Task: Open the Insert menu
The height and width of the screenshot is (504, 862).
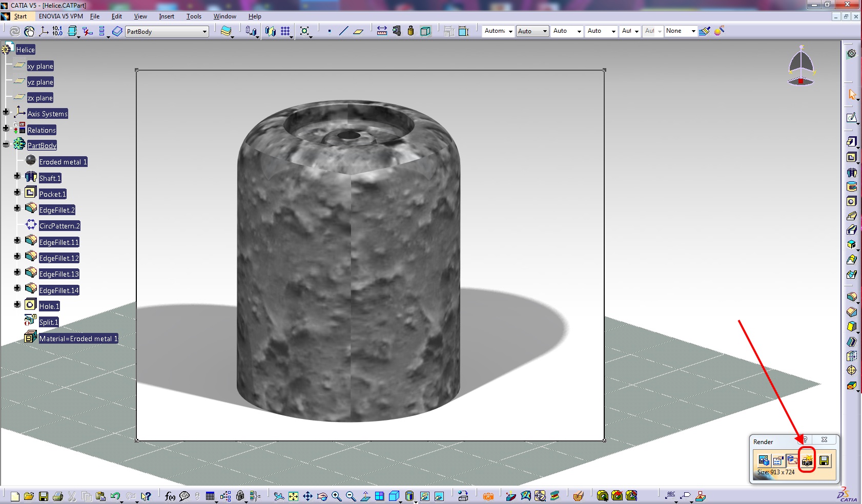Action: tap(167, 16)
